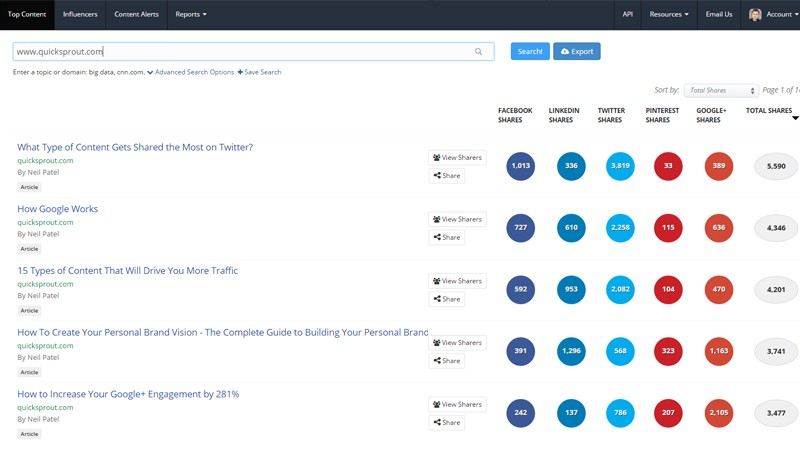Click total shares bubble showing 4,346
The height and width of the screenshot is (450, 800).
(x=776, y=228)
